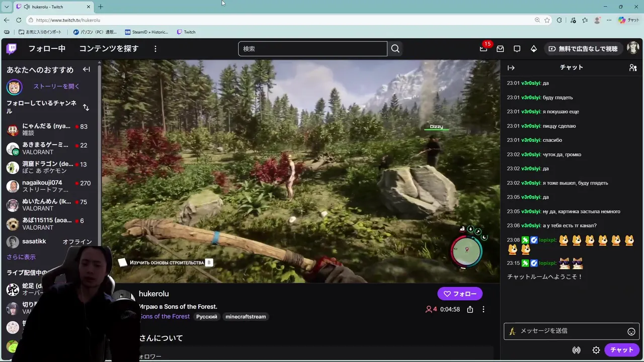
Task: Click the chat identity banana badge
Action: 512,331
